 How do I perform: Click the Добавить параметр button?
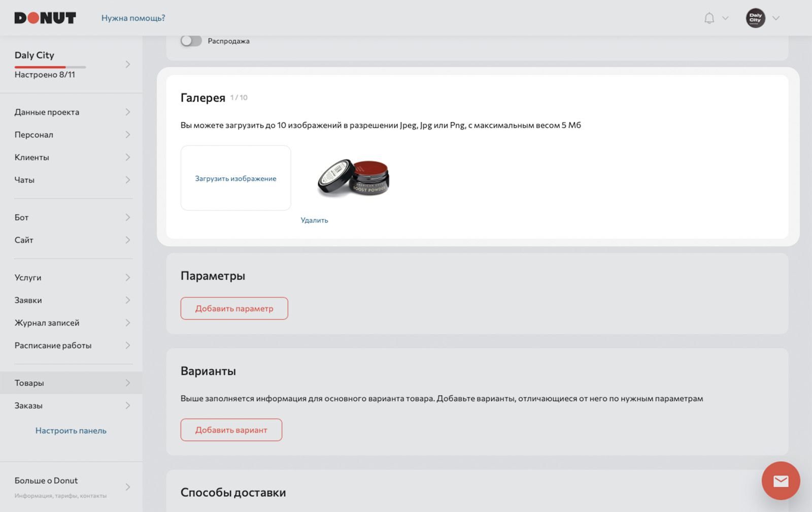pyautogui.click(x=234, y=308)
